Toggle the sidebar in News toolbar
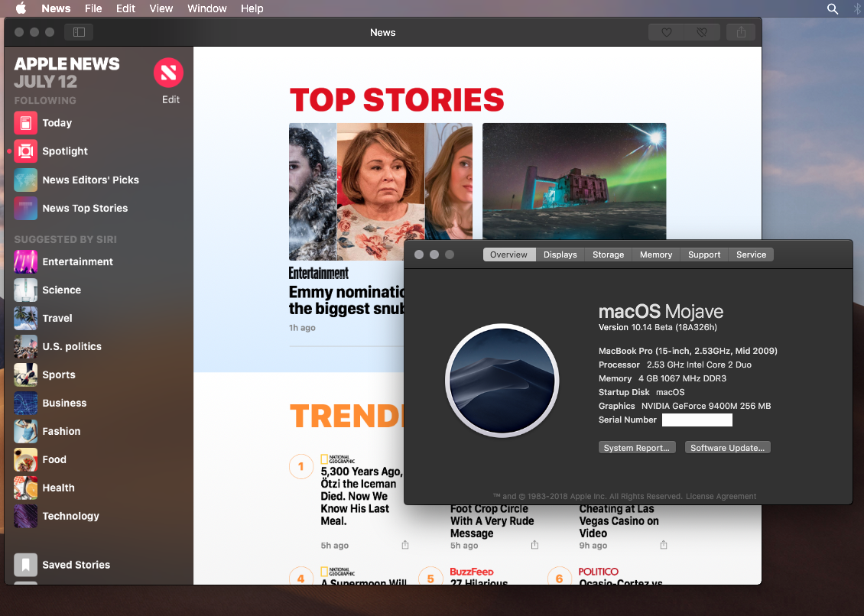The width and height of the screenshot is (864, 616). pyautogui.click(x=79, y=32)
